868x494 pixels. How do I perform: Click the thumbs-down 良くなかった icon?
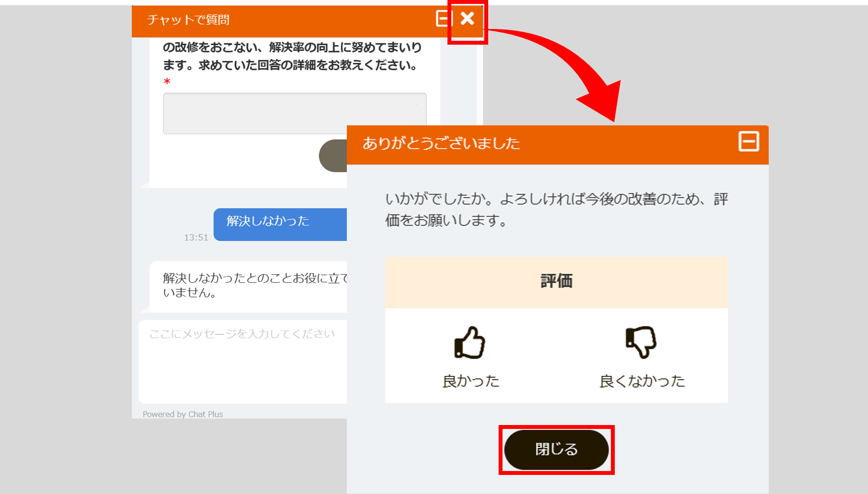[x=641, y=343]
